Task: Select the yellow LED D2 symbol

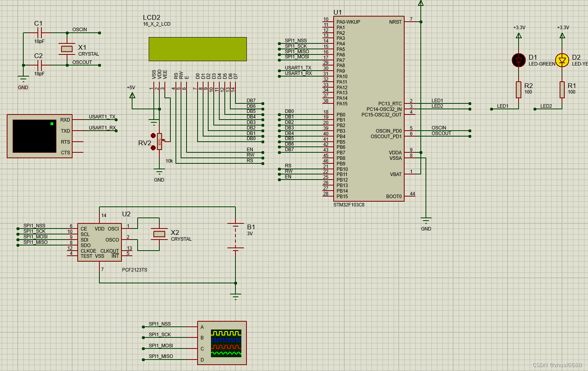Action: 562,60
